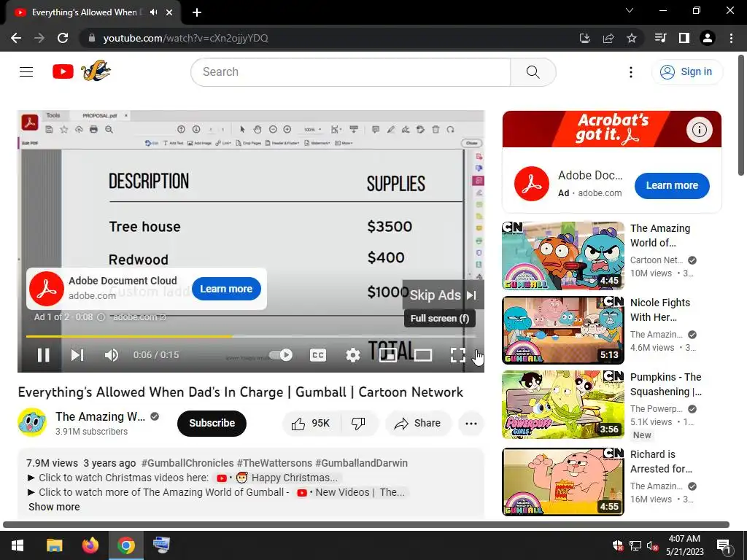Click share this page icon in address bar
Viewport: 747px width, 560px height.
(608, 38)
